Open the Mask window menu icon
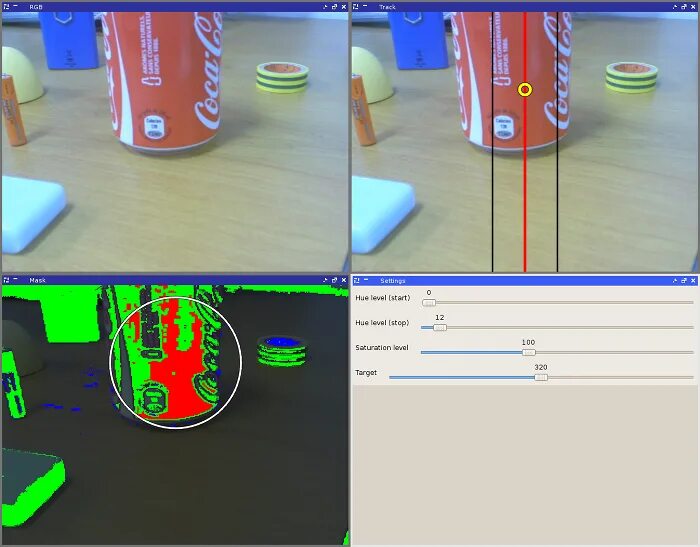The width and height of the screenshot is (700, 547). [6, 280]
